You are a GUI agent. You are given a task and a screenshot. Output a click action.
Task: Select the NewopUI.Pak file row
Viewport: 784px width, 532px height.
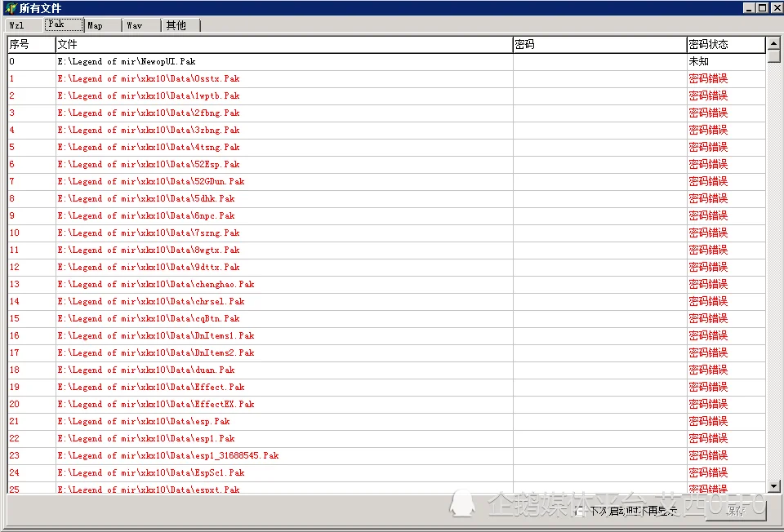127,62
